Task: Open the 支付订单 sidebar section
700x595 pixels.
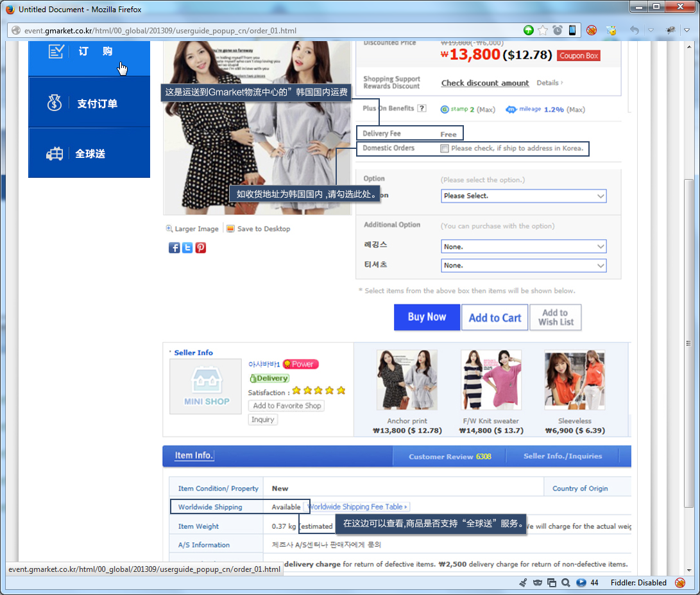Action: pos(89,103)
